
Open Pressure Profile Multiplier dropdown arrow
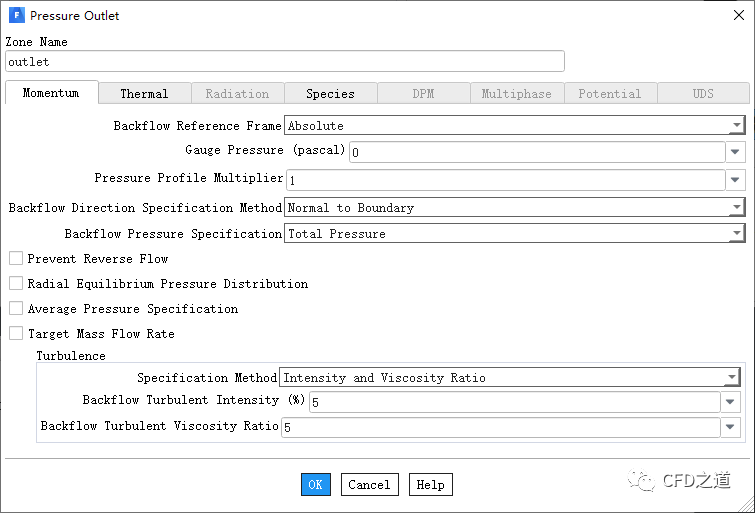point(736,180)
